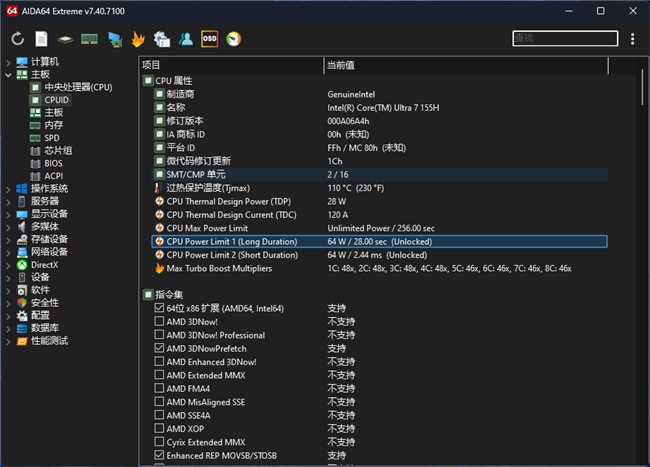Open the OSD panel icon

pos(209,39)
